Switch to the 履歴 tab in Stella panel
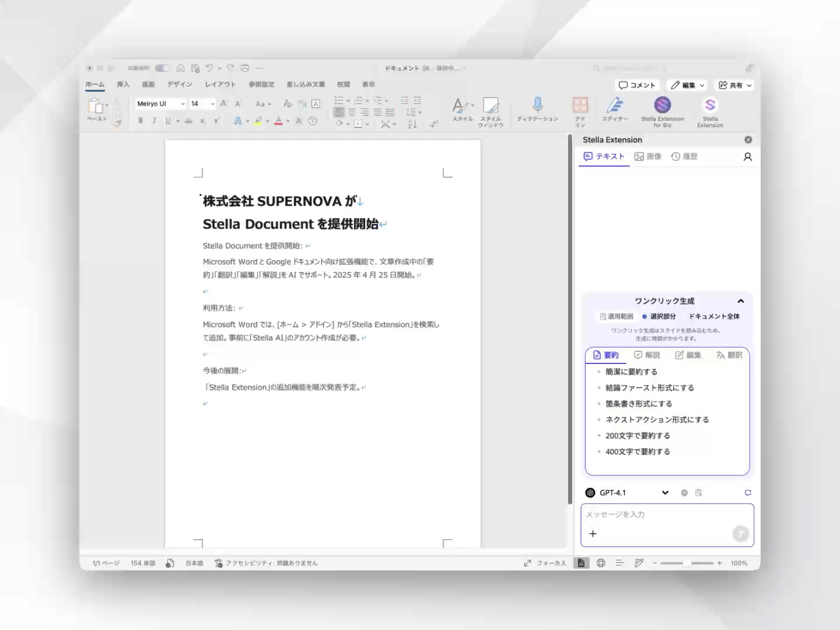The image size is (840, 630). pos(684,156)
